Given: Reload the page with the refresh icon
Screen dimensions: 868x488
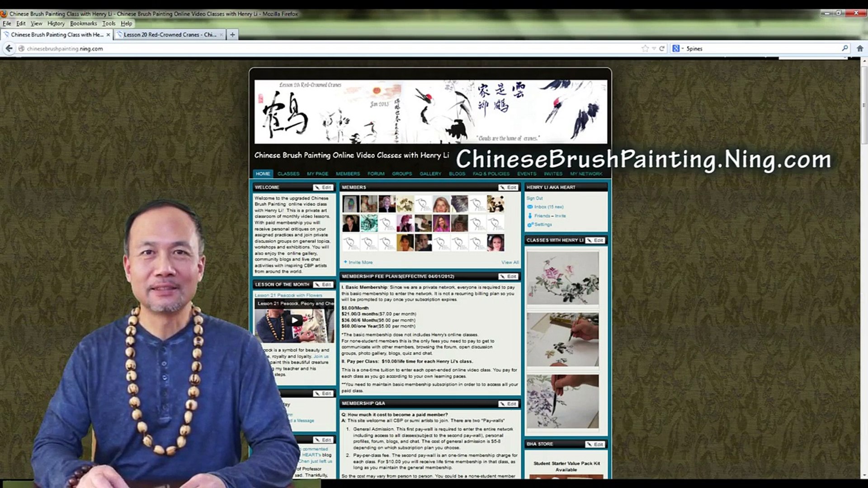Looking at the screenshot, I should pos(662,48).
